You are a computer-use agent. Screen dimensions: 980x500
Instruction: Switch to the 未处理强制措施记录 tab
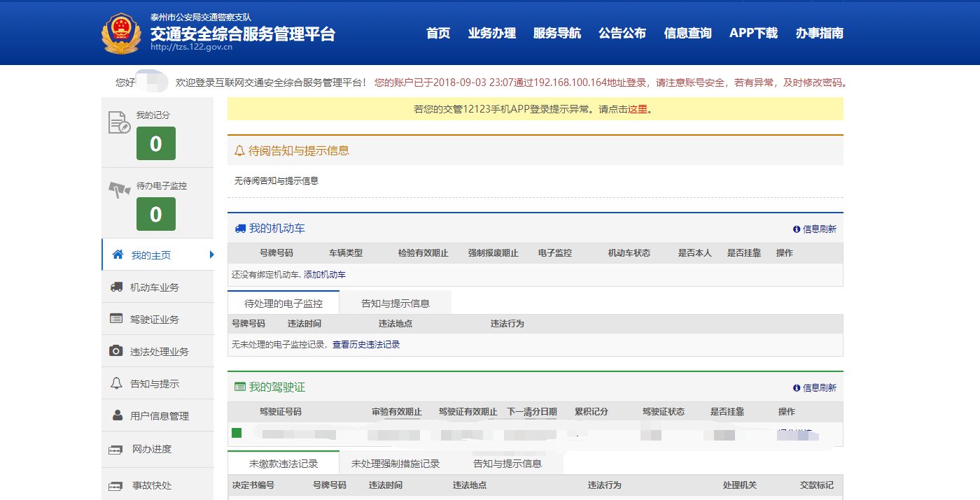click(x=396, y=462)
